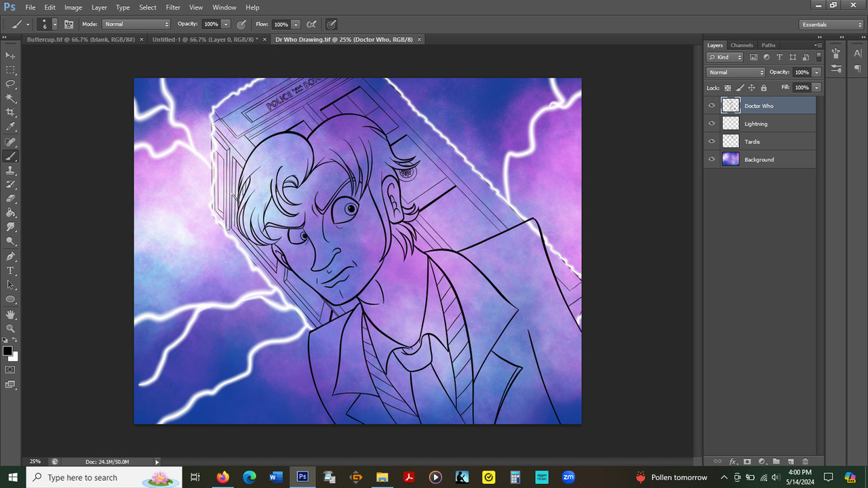
Task: Open the Image menu
Action: tap(73, 7)
